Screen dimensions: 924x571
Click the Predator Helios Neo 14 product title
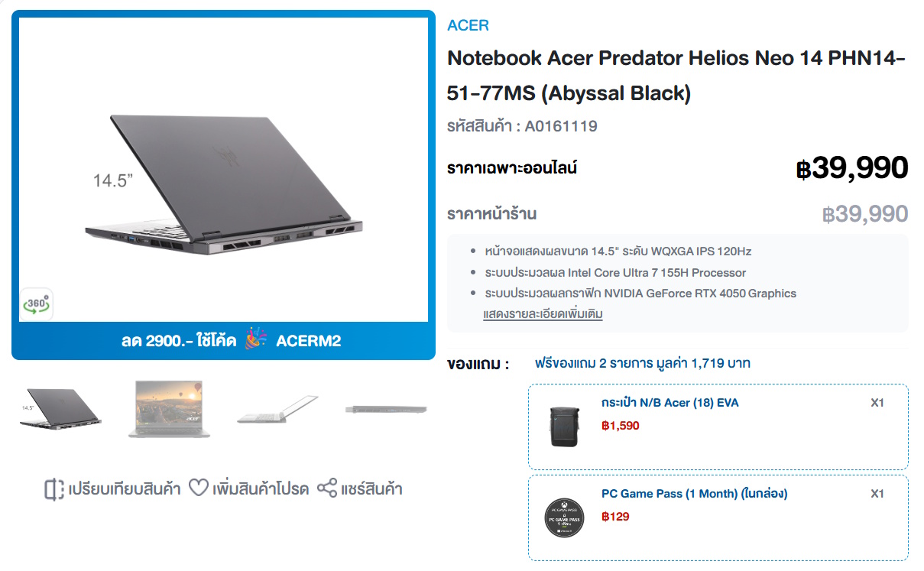[x=676, y=76]
